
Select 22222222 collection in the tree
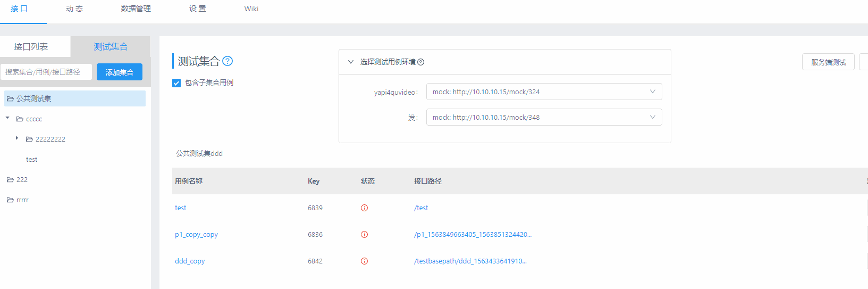coord(50,139)
